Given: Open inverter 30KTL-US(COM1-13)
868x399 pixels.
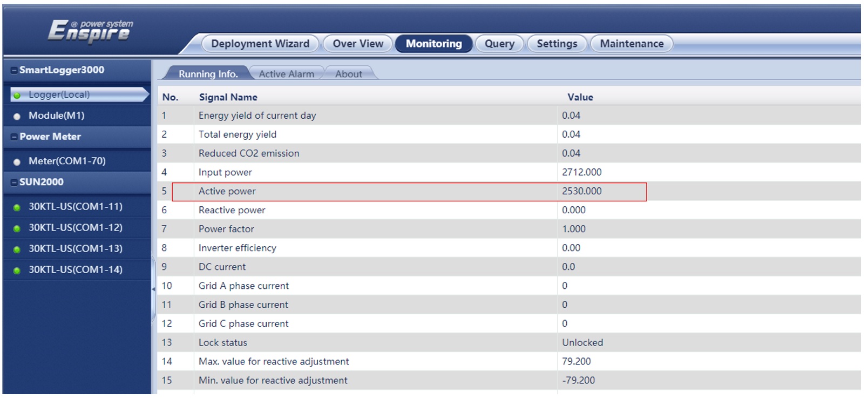Looking at the screenshot, I should pyautogui.click(x=76, y=248).
